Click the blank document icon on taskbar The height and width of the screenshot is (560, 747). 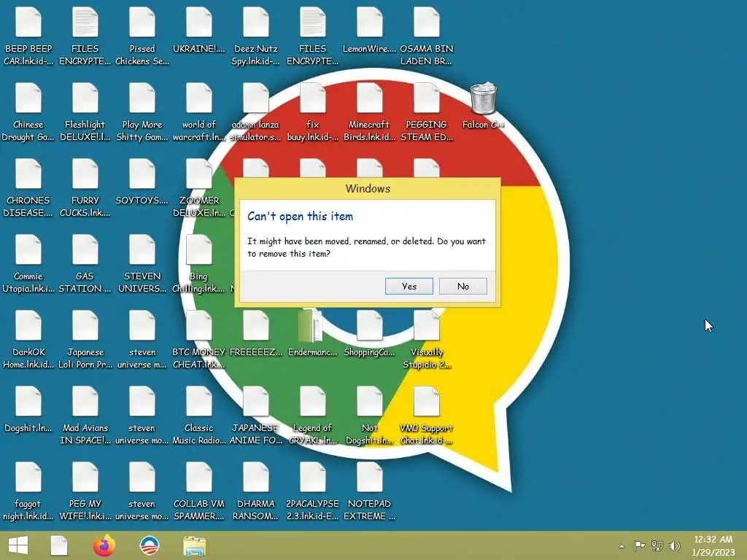[x=59, y=545]
